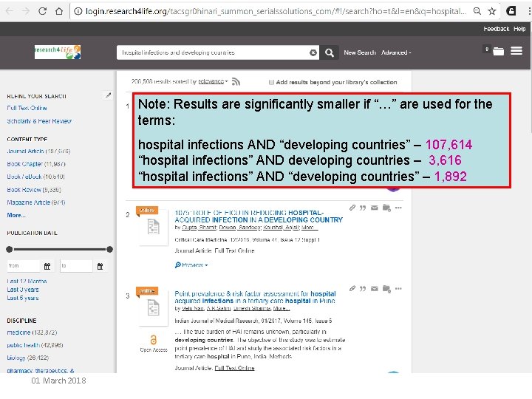Cite result 2 with the quote icon

coord(363,208)
